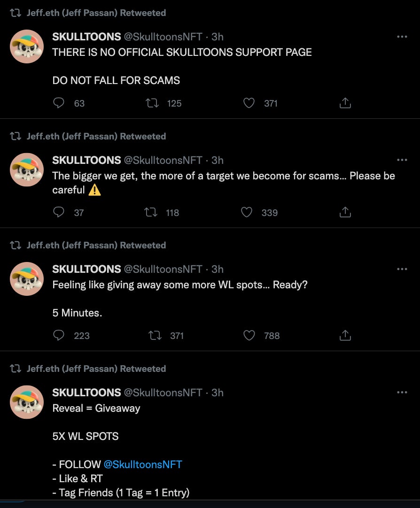Reply to the 'more WL spots' tweet

pos(59,335)
